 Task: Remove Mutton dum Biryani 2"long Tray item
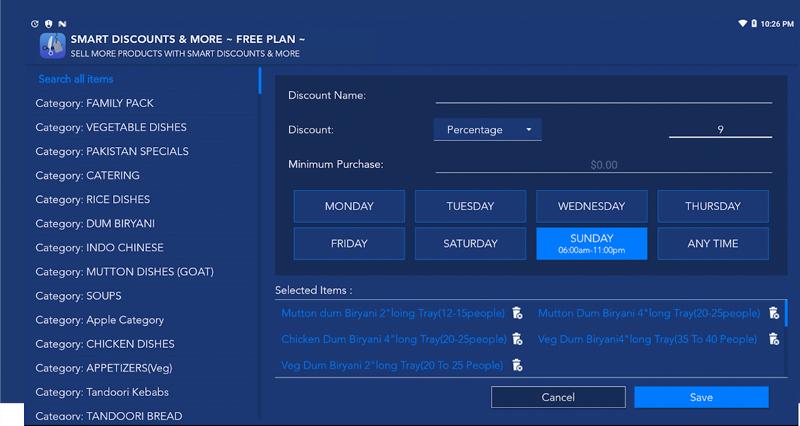pos(517,313)
